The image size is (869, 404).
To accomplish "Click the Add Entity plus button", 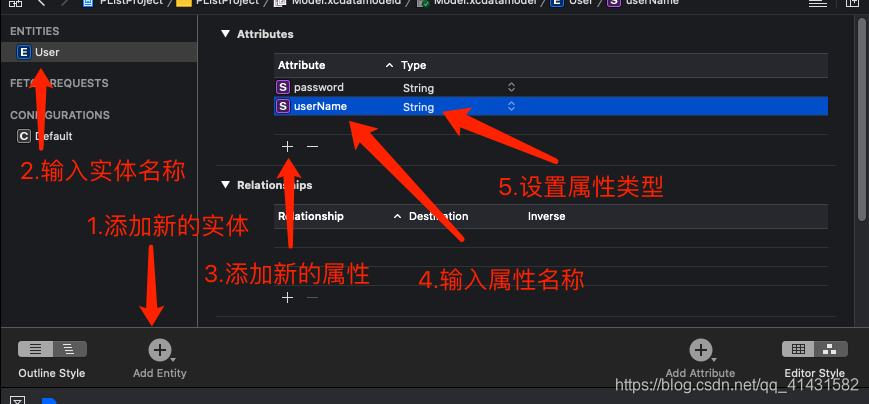I will (159, 350).
